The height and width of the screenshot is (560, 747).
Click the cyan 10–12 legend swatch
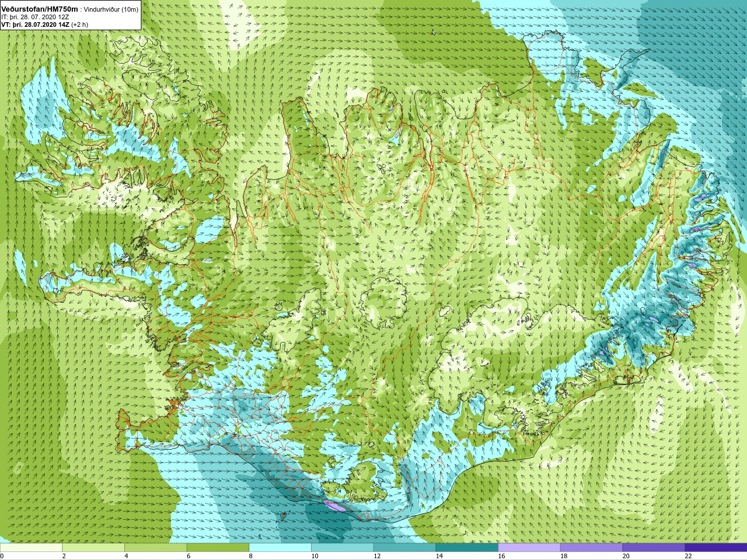tap(342, 547)
